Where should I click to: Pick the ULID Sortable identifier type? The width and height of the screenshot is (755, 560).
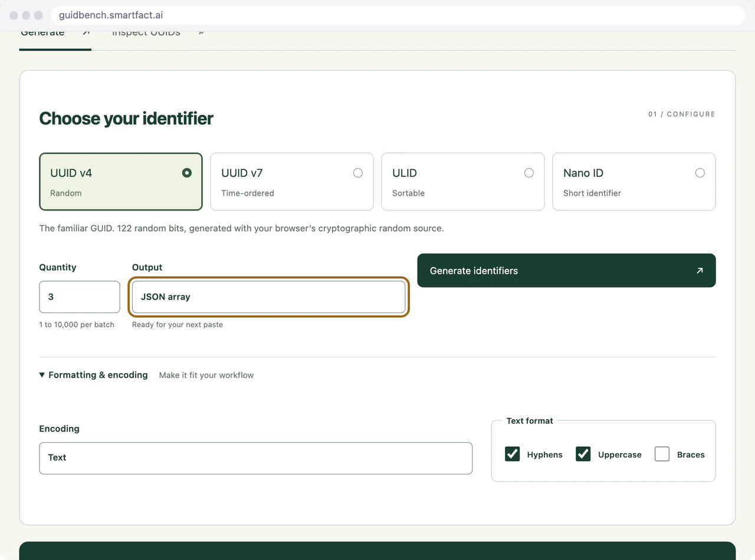[463, 182]
